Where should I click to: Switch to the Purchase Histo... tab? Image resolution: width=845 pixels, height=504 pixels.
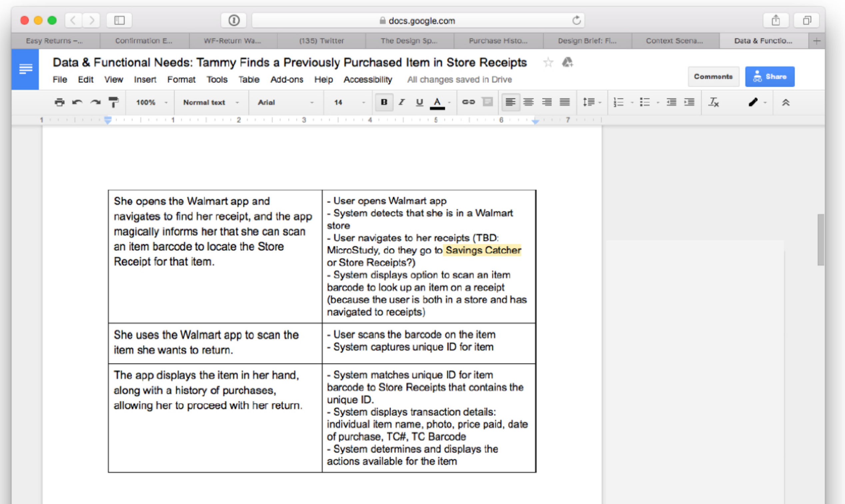coord(498,41)
